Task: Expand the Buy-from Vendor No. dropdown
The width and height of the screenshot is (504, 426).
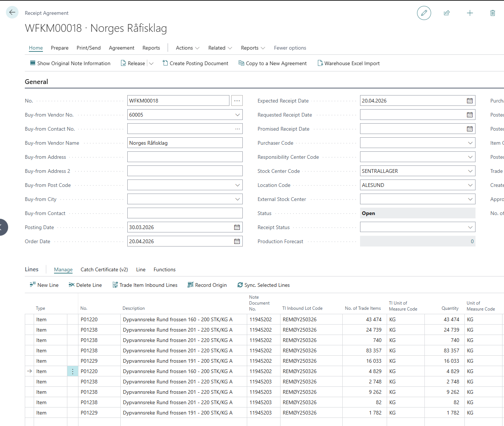Action: point(237,115)
